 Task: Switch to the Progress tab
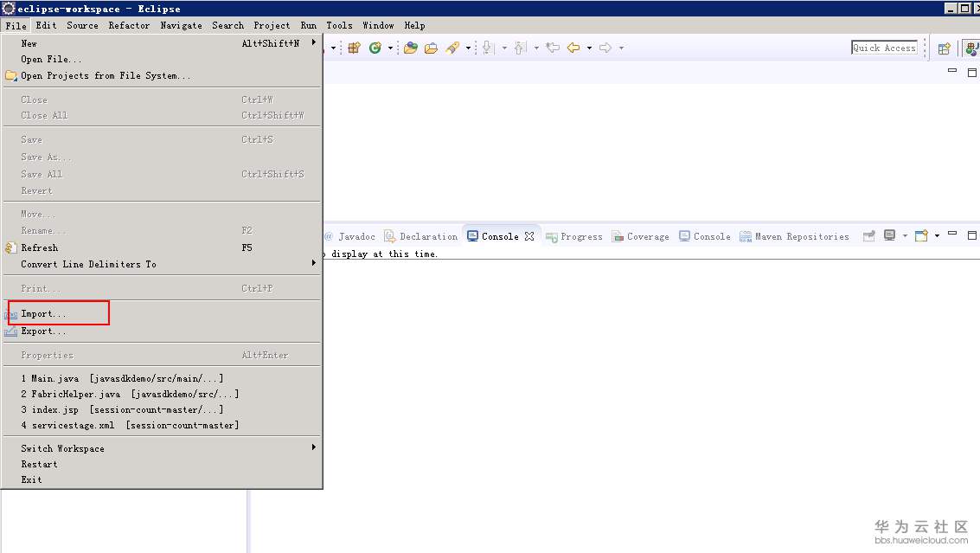click(573, 236)
